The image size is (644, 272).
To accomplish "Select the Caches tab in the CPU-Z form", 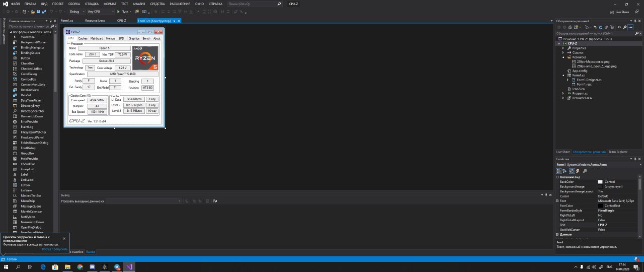I will 83,38.
